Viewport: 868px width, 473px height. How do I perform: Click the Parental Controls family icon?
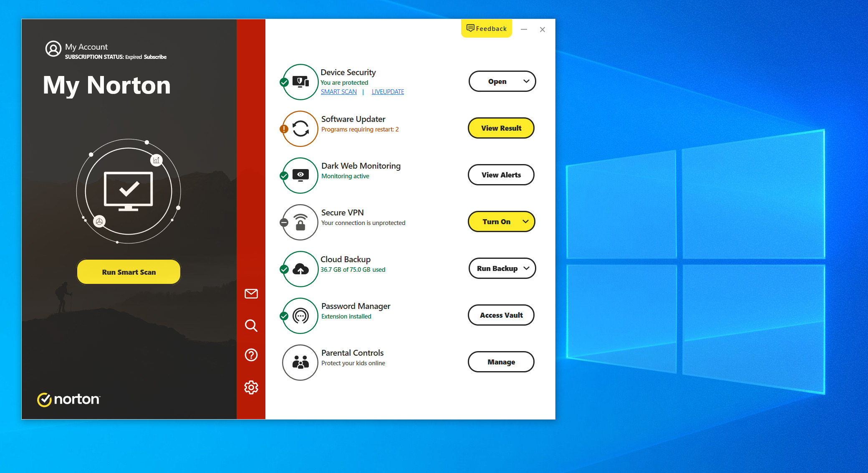tap(300, 362)
